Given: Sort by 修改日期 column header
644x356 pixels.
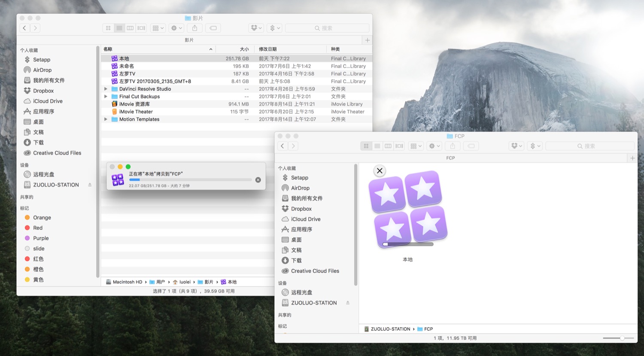Looking at the screenshot, I should tap(267, 49).
